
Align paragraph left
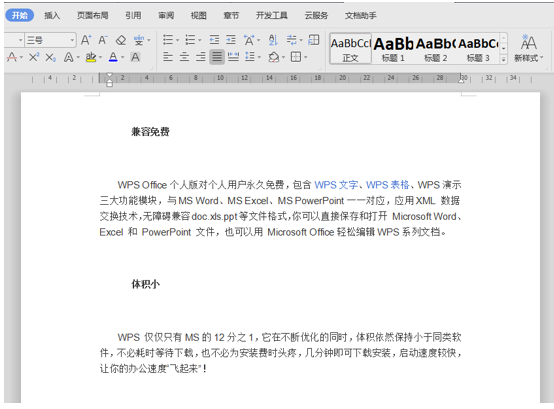click(x=168, y=57)
